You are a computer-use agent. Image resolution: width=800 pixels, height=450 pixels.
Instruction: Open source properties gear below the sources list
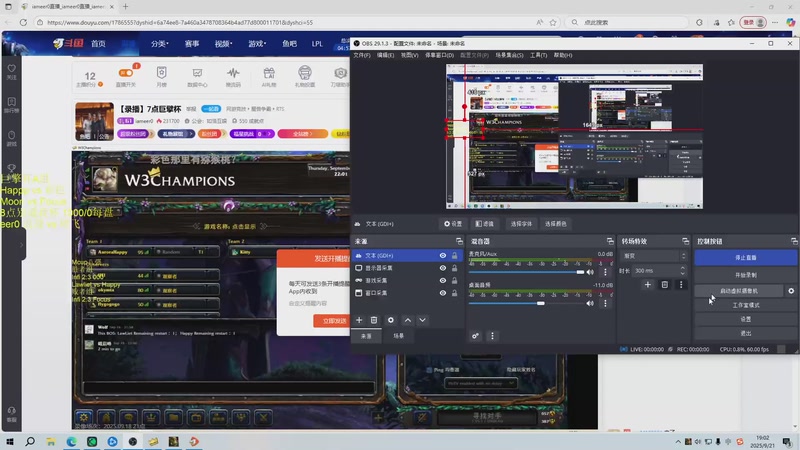391,320
